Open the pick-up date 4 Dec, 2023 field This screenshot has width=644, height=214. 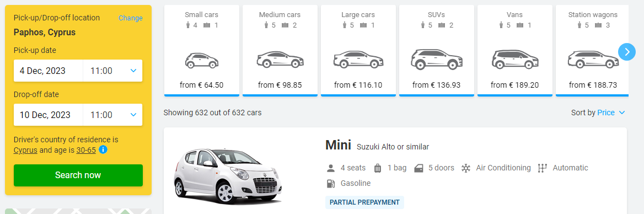[49, 71]
